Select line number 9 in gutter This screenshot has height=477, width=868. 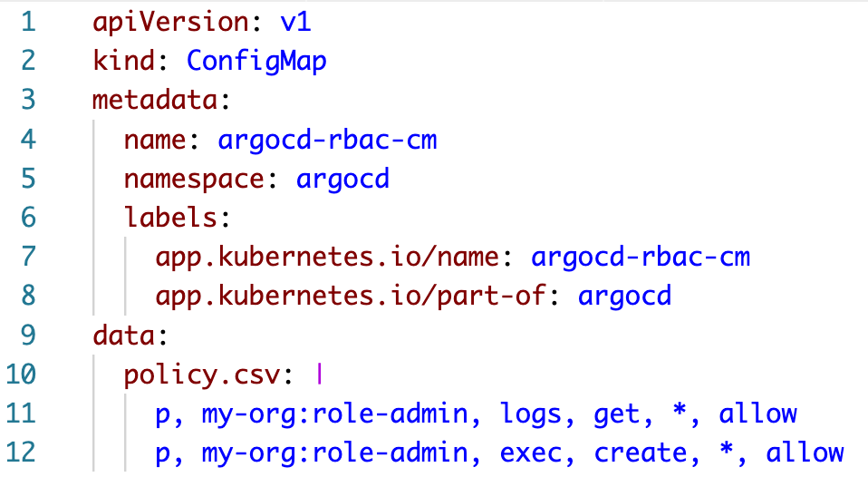pos(26,335)
